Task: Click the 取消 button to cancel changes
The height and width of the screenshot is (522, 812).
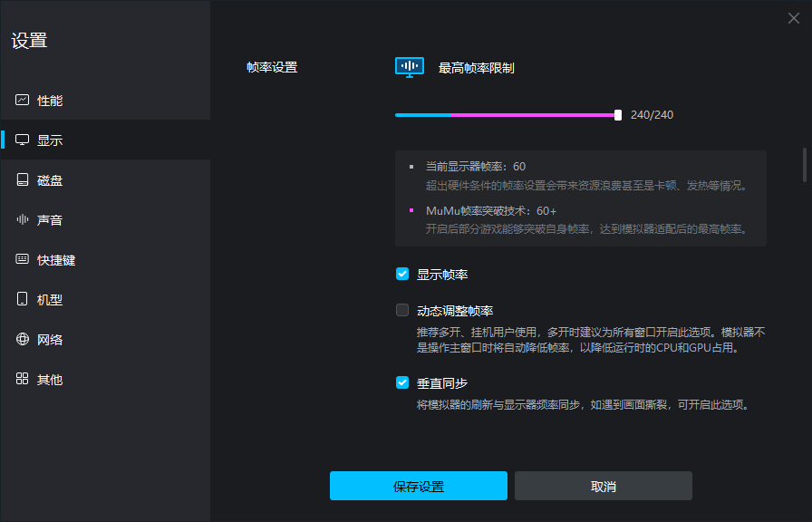Action: pyautogui.click(x=603, y=486)
